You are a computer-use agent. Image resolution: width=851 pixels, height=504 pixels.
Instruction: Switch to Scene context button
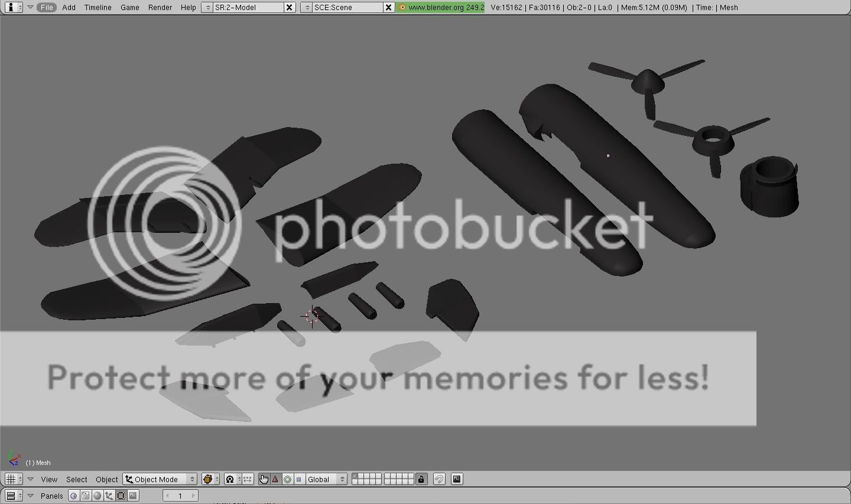click(x=133, y=496)
